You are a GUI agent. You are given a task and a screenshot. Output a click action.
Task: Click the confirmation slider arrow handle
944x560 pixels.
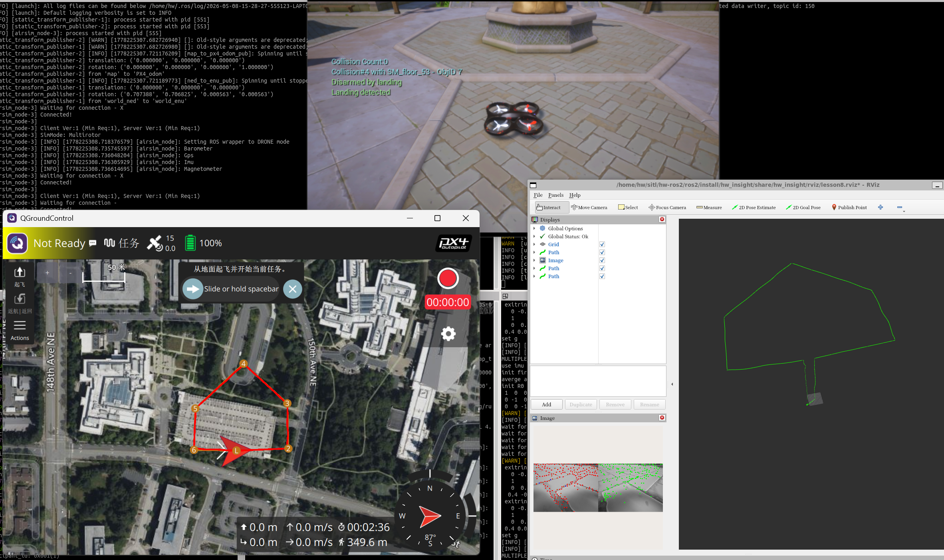(x=193, y=289)
